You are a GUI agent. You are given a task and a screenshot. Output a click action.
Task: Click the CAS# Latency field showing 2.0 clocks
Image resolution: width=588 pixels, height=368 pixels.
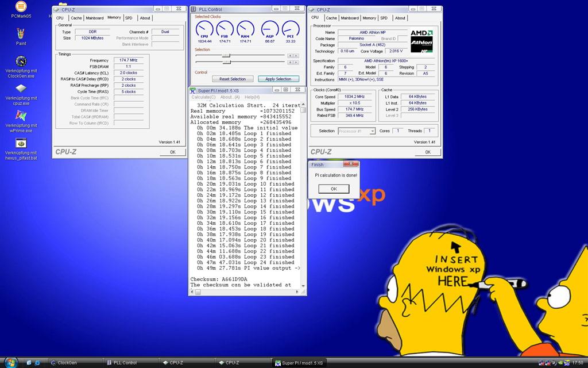[x=129, y=73]
